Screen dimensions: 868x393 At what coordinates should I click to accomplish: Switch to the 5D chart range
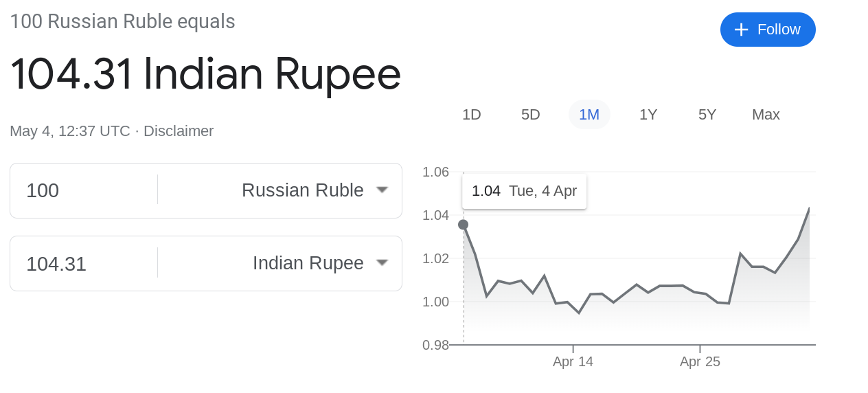click(x=531, y=115)
